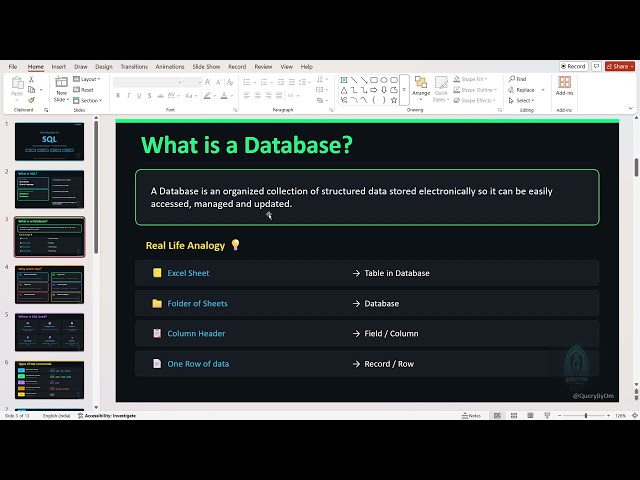640x480 pixels.
Task: Click the Record button at top right
Action: pos(573,66)
